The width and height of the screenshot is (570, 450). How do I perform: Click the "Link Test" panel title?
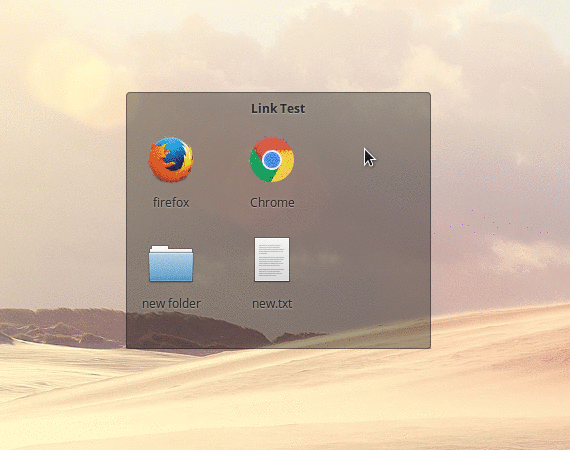point(278,108)
